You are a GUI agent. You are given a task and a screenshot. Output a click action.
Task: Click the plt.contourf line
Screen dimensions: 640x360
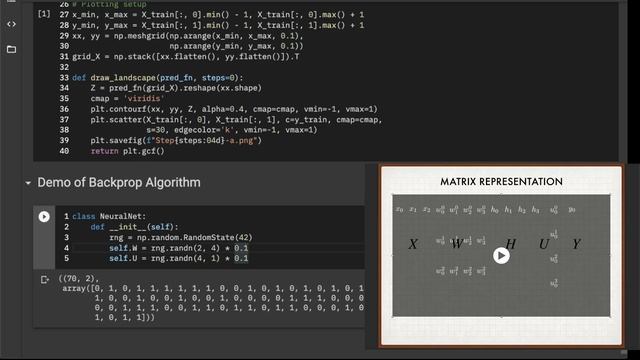(x=234, y=109)
